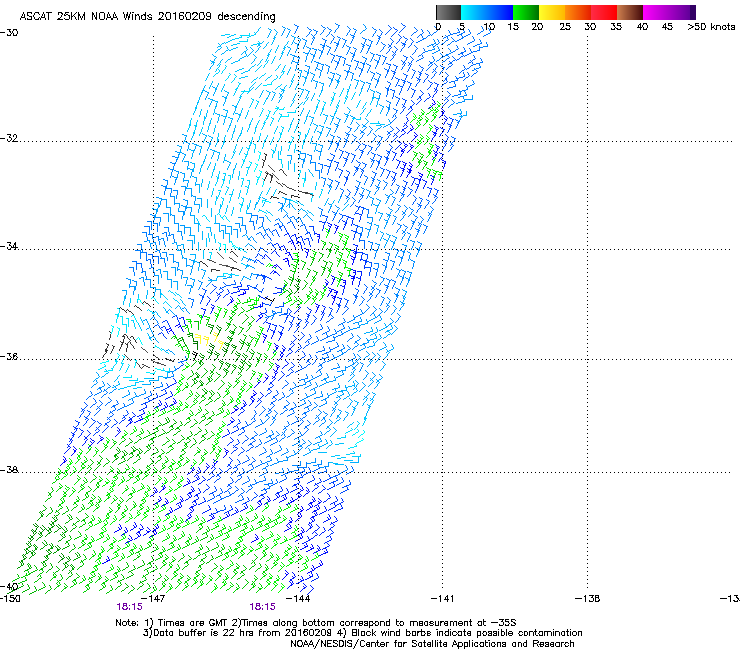Click the 'Data buffer is 22 hrs' note line
The image size is (740, 650).
pyautogui.click(x=362, y=633)
